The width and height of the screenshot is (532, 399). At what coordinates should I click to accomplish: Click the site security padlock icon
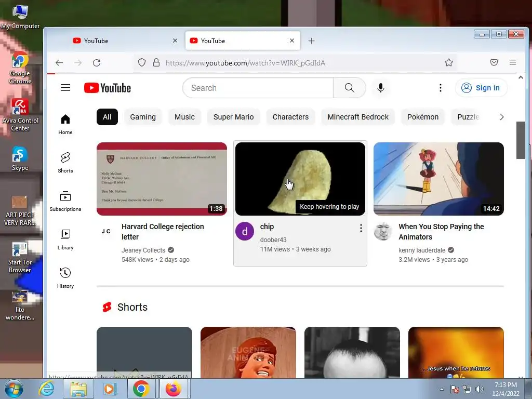156,62
